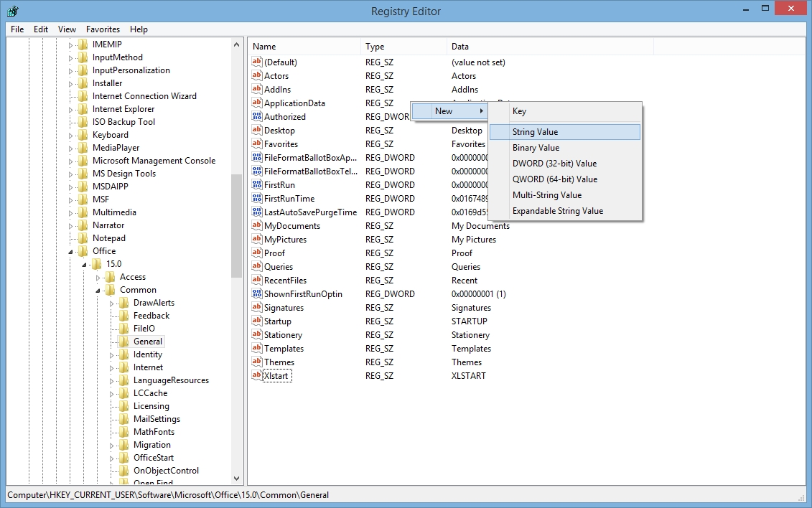Click the folder icon for General key
The width and height of the screenshot is (812, 508).
(123, 342)
